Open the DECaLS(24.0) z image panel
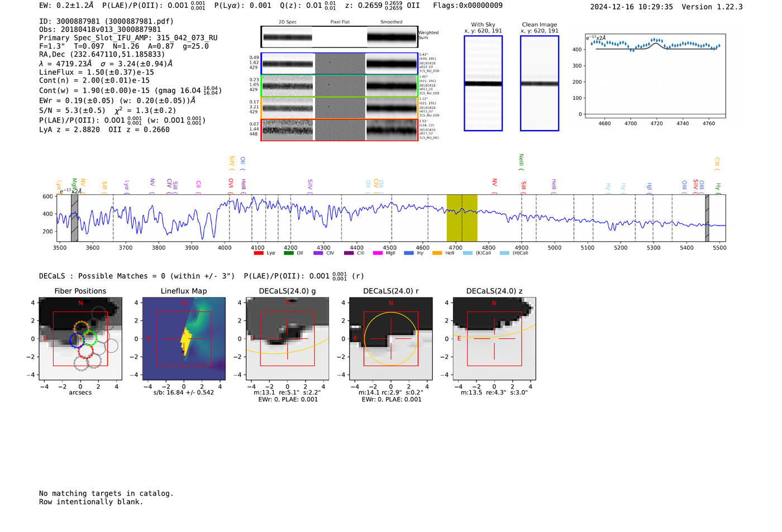Screen dimensions: 782x532 click(494, 338)
